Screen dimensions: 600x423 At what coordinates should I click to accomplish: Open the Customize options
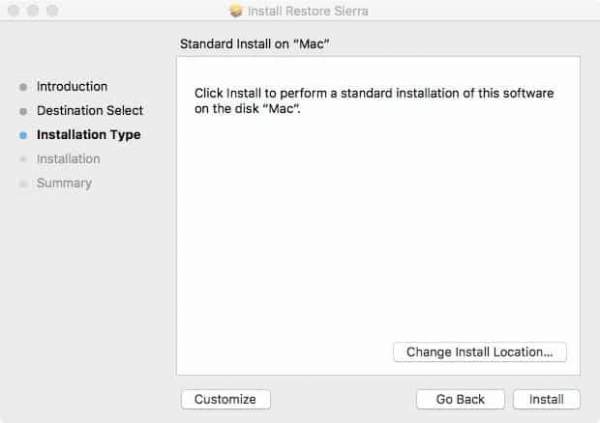coord(225,399)
